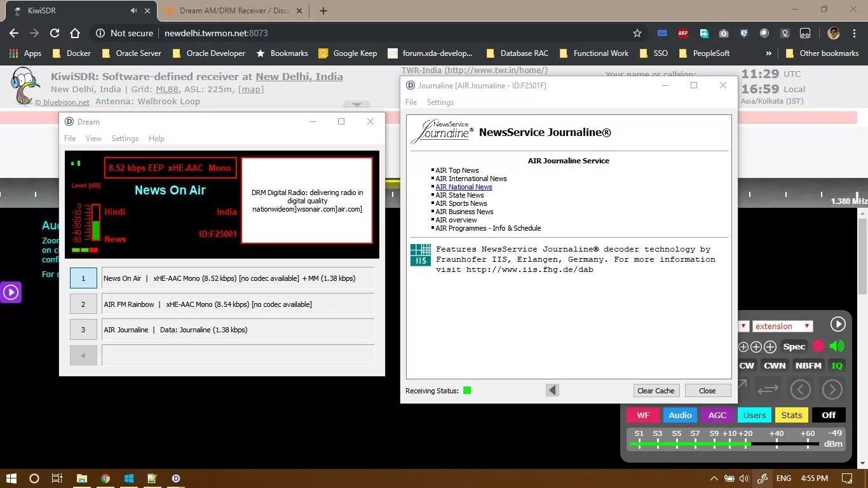Screen dimensions: 868x488
Task: Click the KiwiSDR play button in control panel
Action: click(837, 325)
